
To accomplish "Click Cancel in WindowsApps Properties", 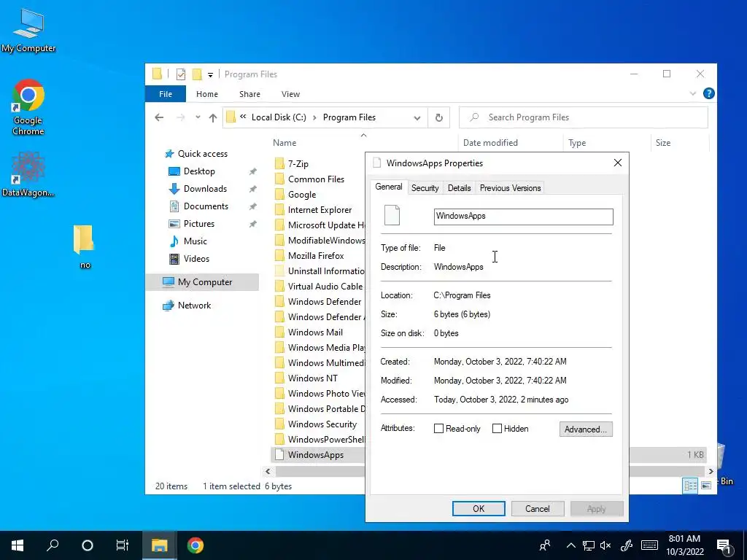I will click(538, 508).
